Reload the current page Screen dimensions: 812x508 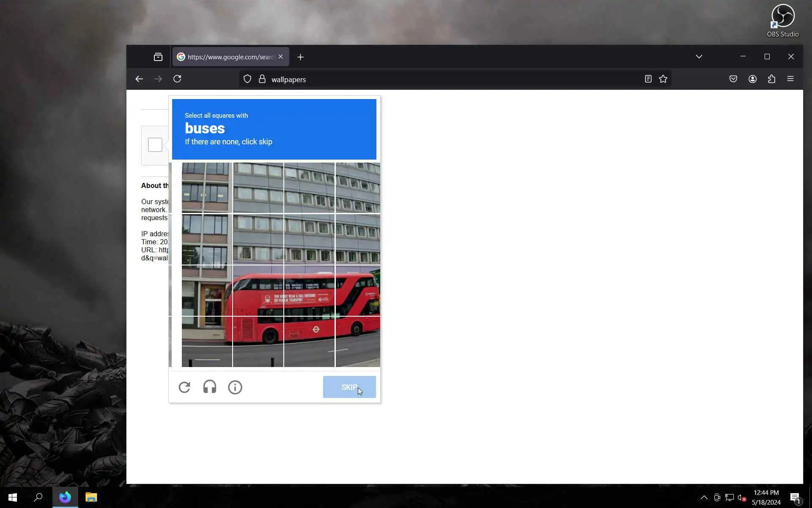pyautogui.click(x=177, y=79)
